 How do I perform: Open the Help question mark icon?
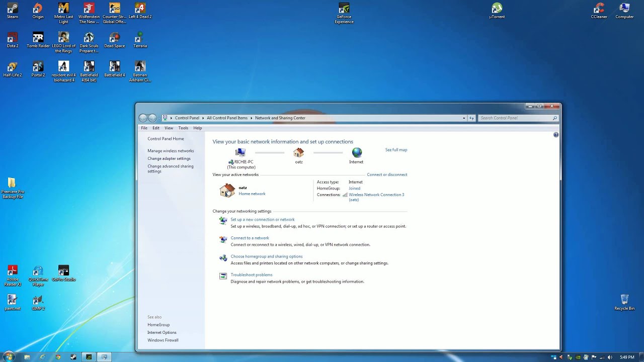tap(556, 135)
